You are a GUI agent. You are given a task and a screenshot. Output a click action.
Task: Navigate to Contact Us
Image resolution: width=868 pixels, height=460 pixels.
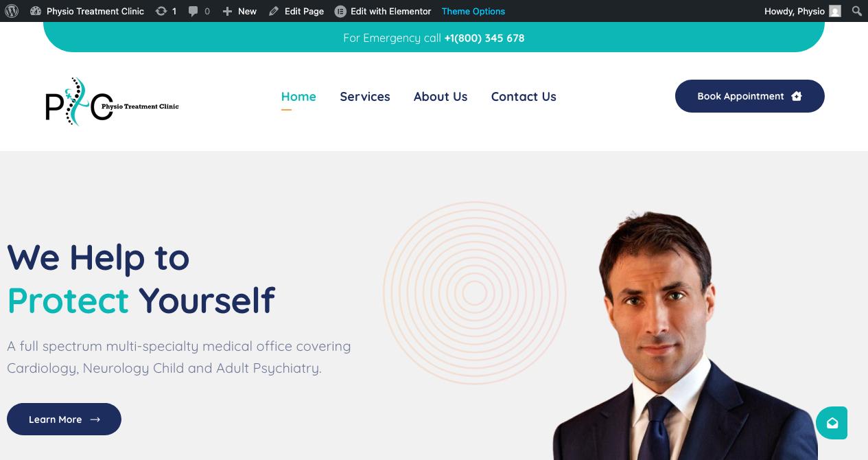point(524,97)
